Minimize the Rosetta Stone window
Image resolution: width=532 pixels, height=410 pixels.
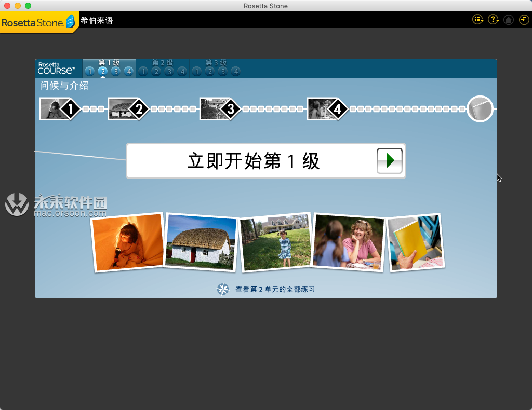(x=18, y=5)
